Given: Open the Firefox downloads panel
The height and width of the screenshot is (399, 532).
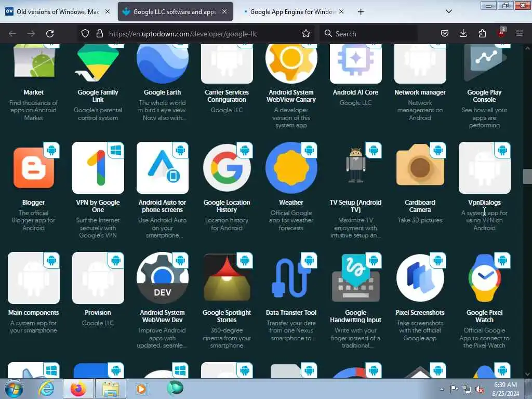Looking at the screenshot, I should point(463,33).
